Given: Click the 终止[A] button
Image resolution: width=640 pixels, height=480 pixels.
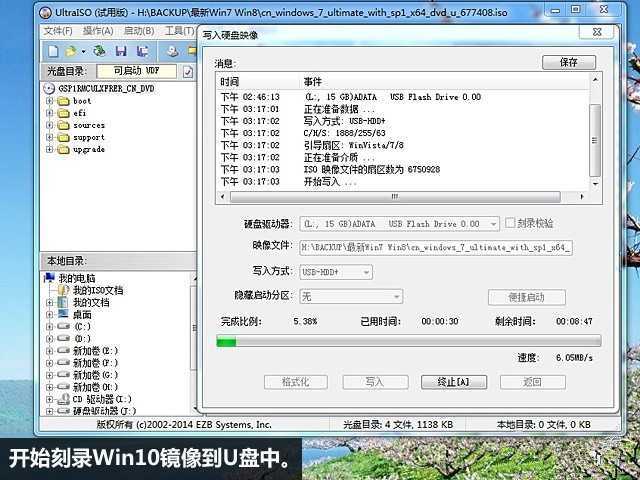Looking at the screenshot, I should [x=453, y=382].
